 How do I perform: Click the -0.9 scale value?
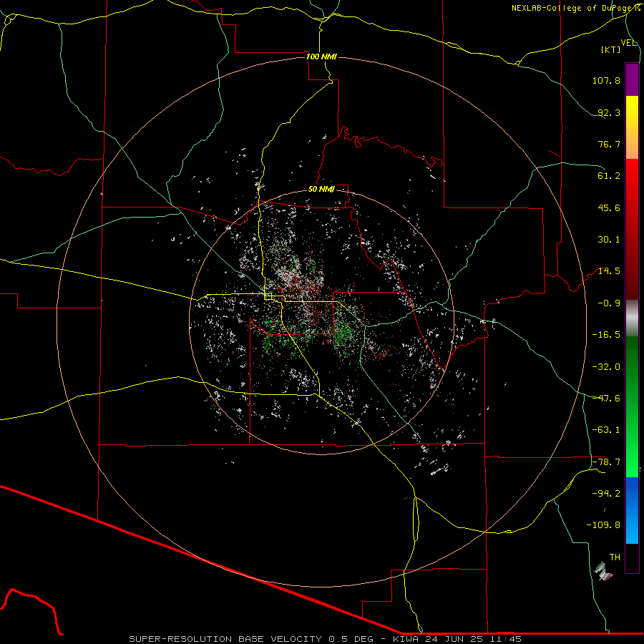pyautogui.click(x=609, y=303)
